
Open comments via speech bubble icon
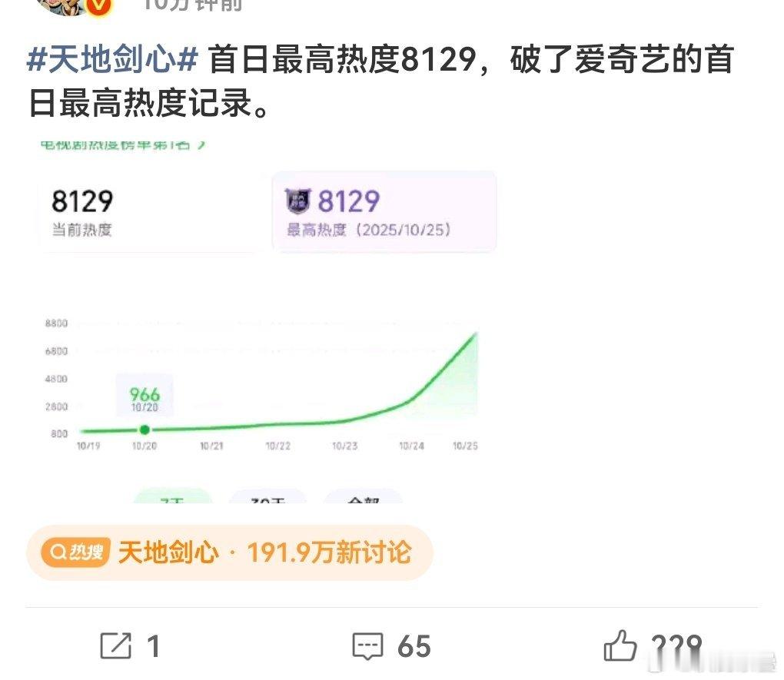(x=367, y=646)
